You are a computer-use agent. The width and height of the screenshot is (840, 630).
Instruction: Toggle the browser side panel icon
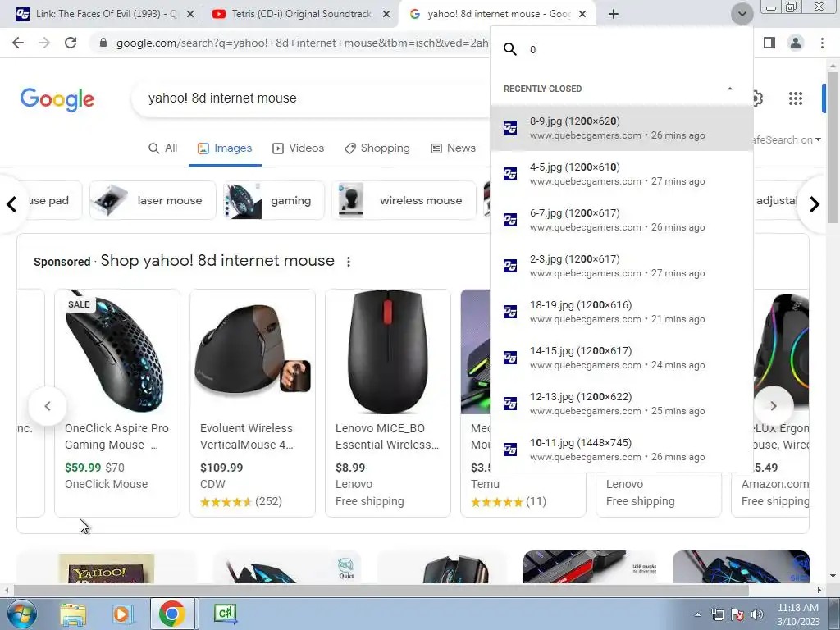click(769, 43)
